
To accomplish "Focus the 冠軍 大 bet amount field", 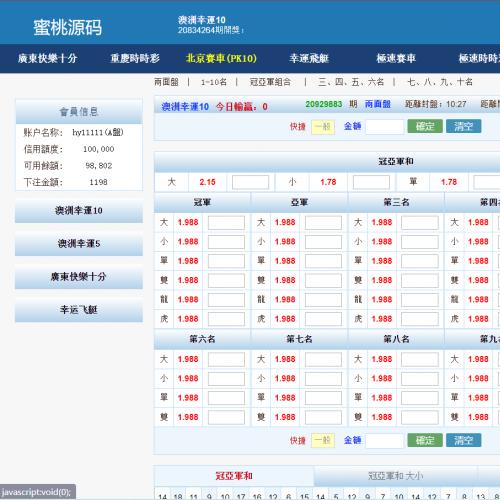I will pos(226,223).
